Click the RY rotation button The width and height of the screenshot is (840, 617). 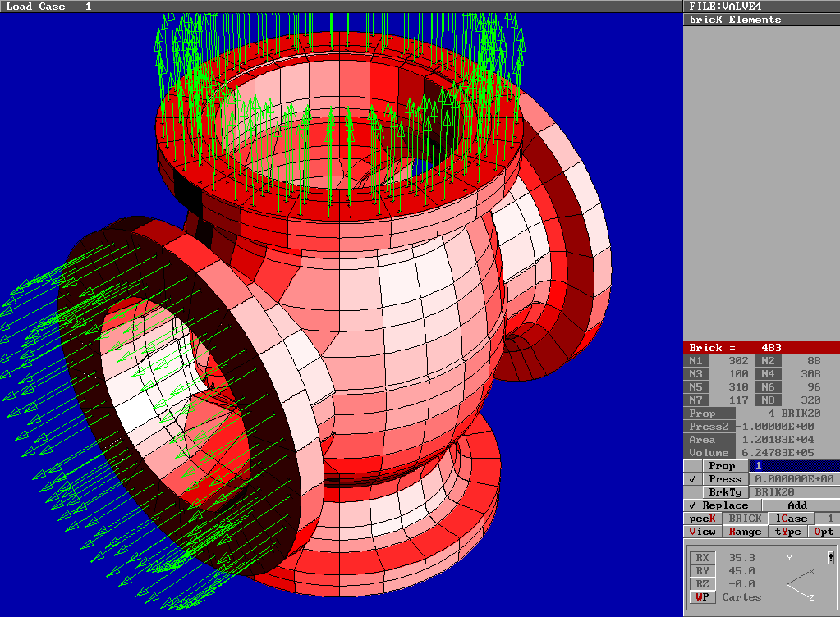coord(702,571)
